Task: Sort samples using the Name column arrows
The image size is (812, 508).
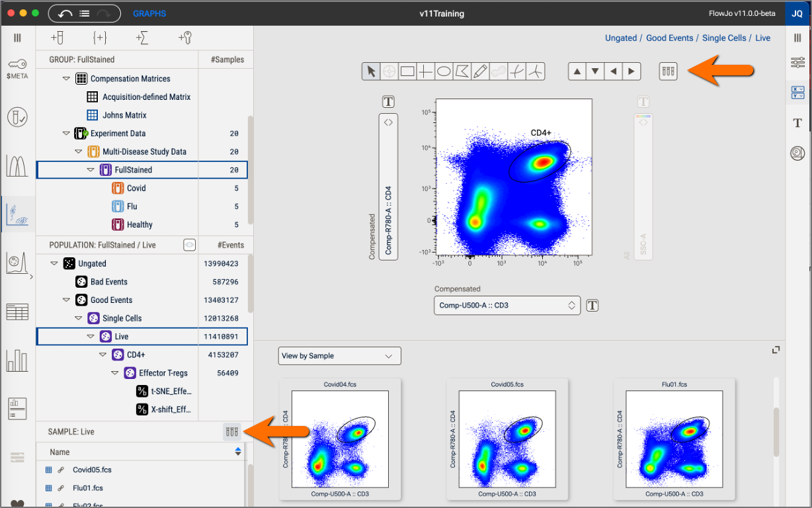Action: (238, 452)
